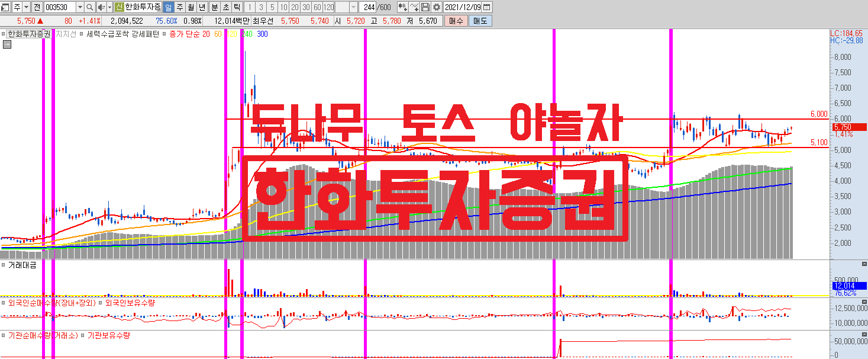
Task: Toggle the 기관순매수량 indicator legend box
Action: (4, 335)
